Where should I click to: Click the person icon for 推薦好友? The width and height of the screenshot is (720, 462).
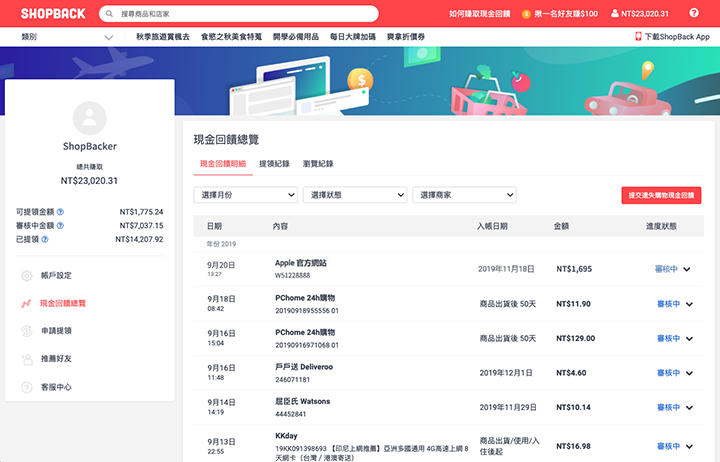(27, 359)
